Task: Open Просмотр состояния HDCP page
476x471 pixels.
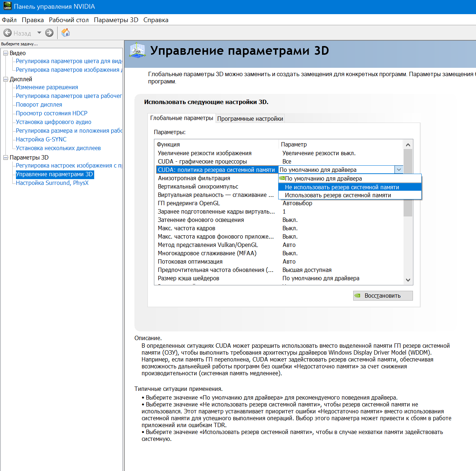Action: 52,113
